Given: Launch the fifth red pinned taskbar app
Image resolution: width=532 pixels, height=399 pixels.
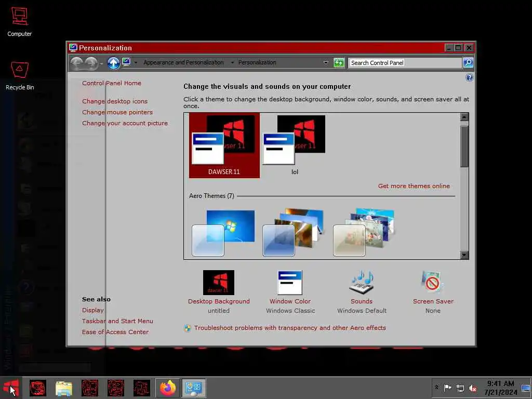Looking at the screenshot, I should coord(141,388).
